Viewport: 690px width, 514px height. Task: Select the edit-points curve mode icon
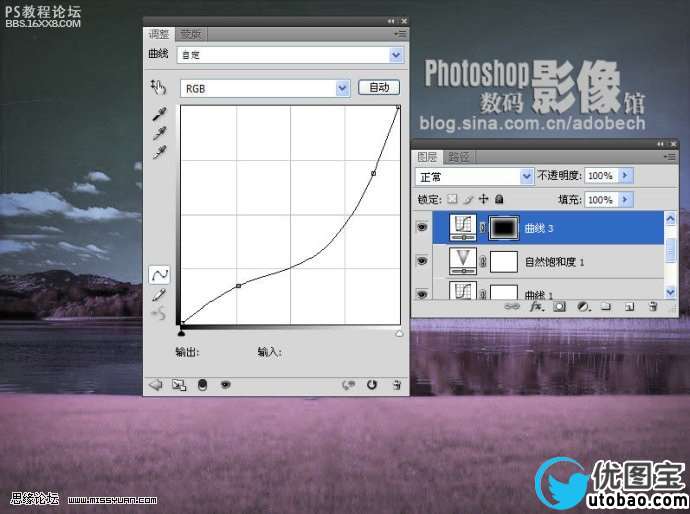pyautogui.click(x=159, y=275)
